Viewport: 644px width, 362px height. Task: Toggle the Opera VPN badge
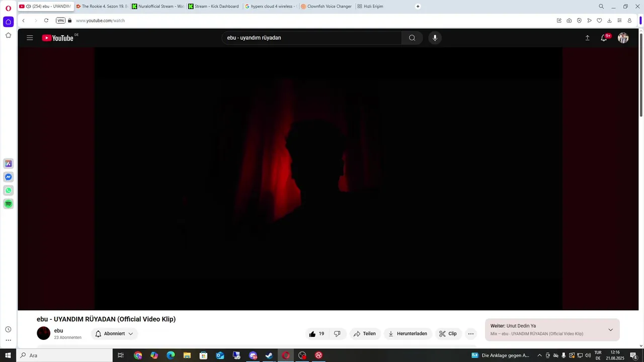pos(60,21)
